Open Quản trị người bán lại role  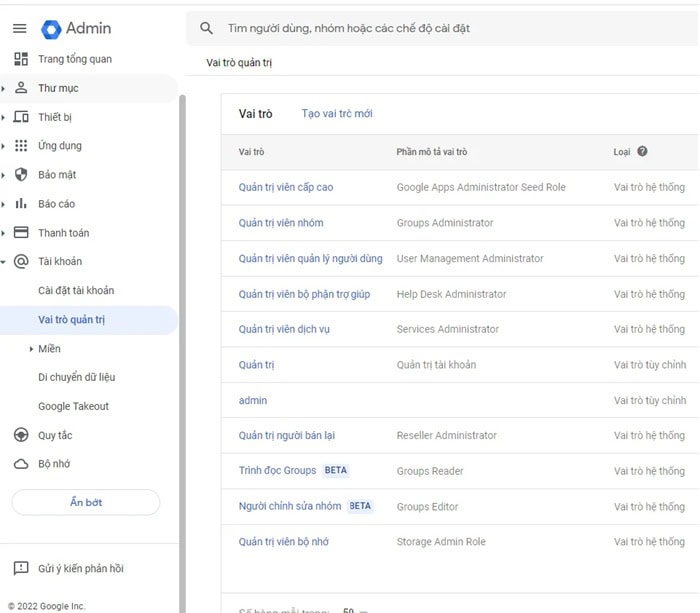pyautogui.click(x=287, y=435)
